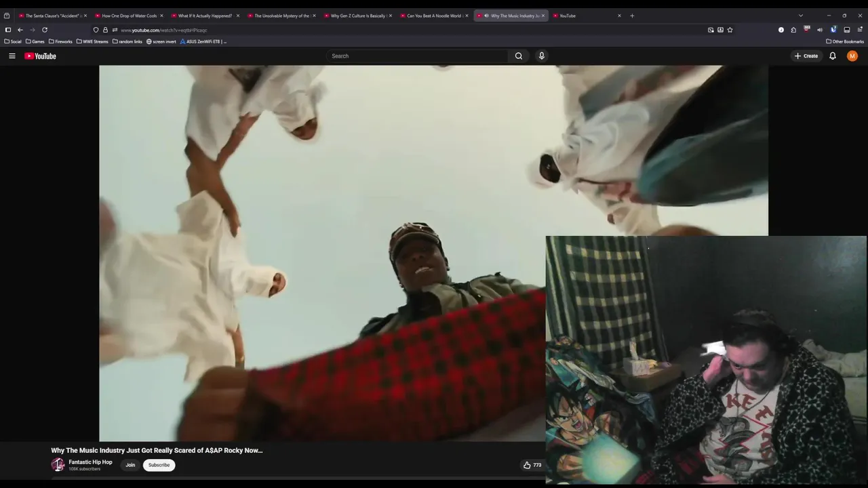The image size is (868, 488).
Task: Click the picture-in-picture icon in address bar
Action: coord(711,30)
